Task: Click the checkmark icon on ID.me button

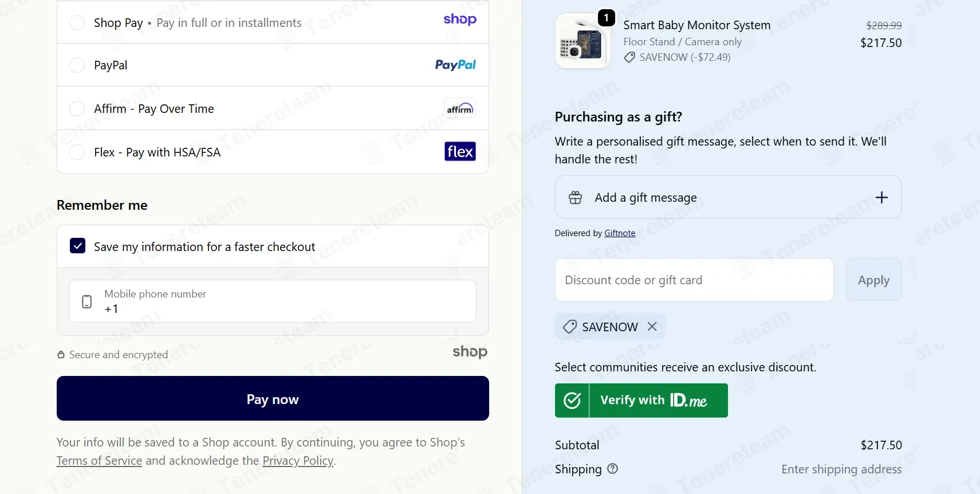Action: point(572,400)
